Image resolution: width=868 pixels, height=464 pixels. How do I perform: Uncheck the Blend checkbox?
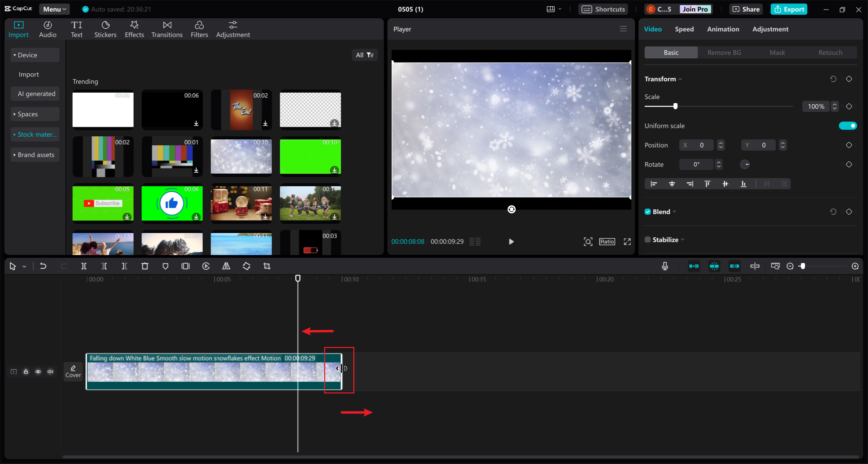pyautogui.click(x=648, y=211)
